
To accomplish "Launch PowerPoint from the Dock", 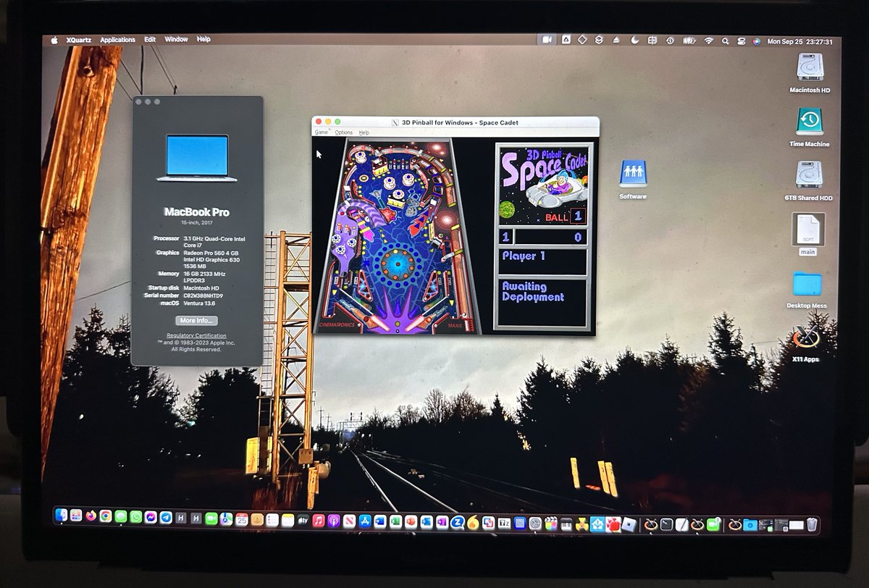I will point(410,521).
